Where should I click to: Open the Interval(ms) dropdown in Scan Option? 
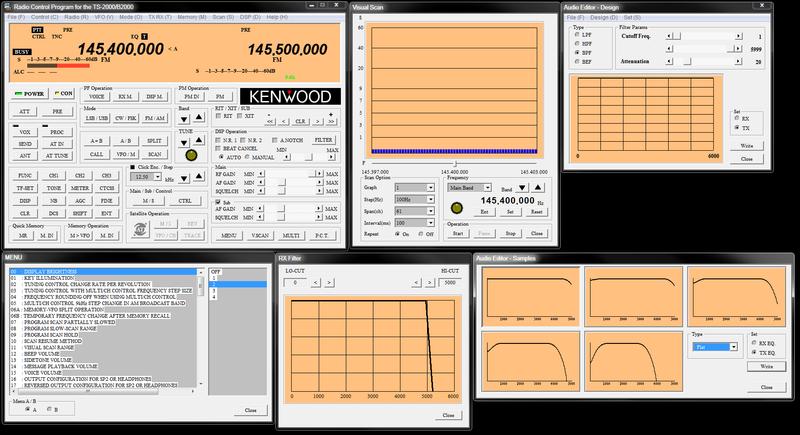click(430, 223)
